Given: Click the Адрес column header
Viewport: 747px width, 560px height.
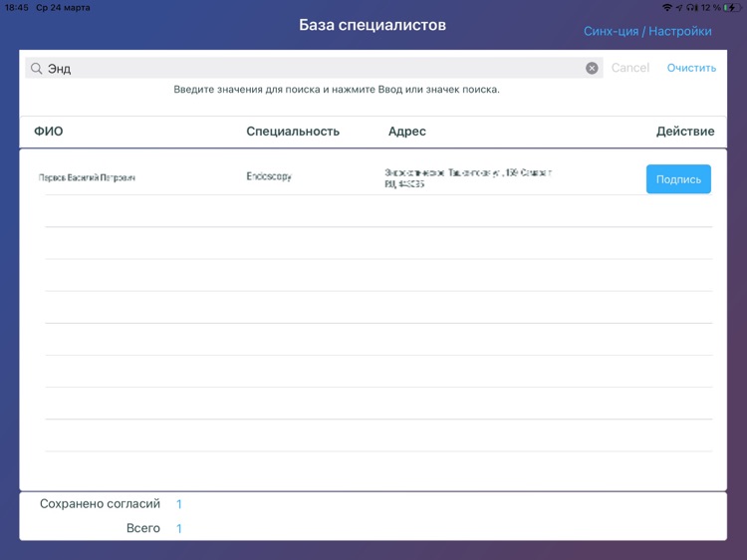Looking at the screenshot, I should pos(406,132).
